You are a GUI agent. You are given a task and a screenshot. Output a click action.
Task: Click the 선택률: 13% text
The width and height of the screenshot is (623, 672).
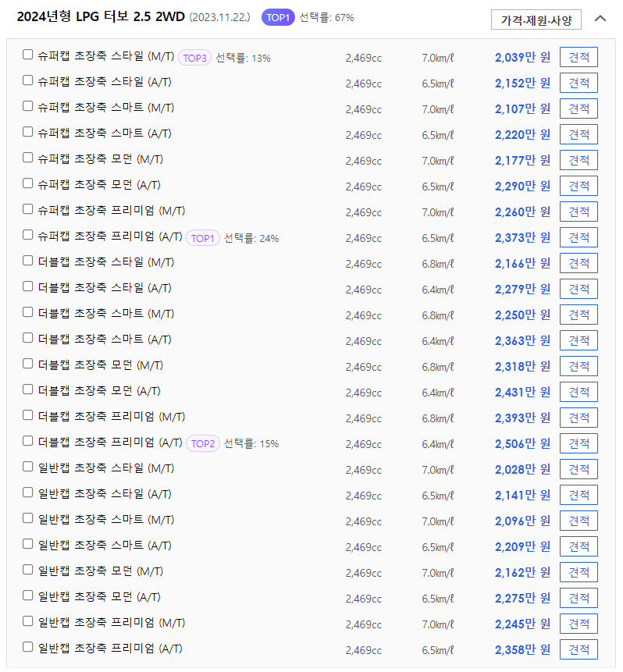point(243,58)
